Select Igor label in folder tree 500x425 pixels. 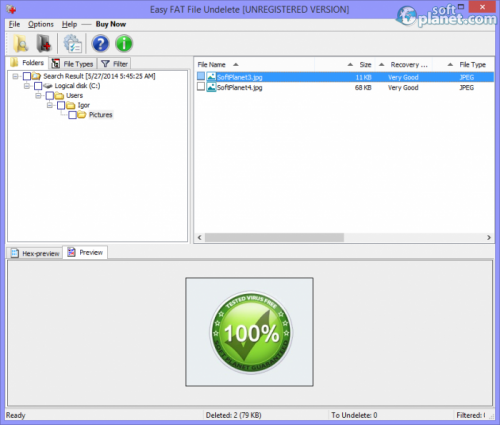pyautogui.click(x=84, y=105)
